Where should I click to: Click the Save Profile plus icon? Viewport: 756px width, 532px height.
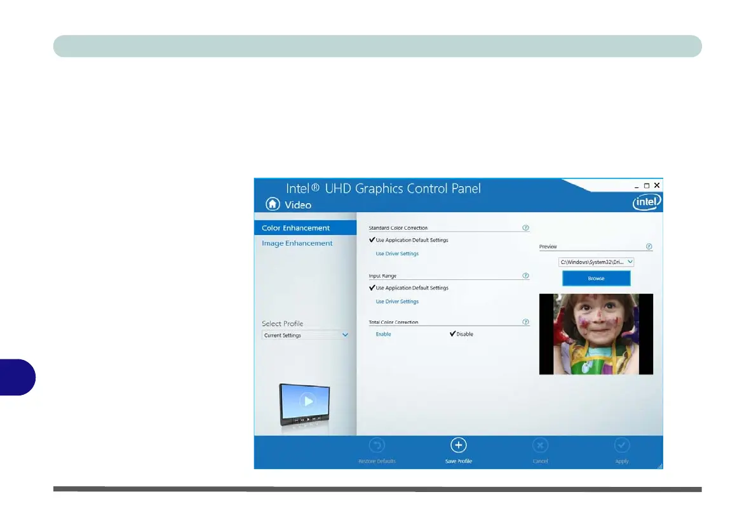(459, 445)
